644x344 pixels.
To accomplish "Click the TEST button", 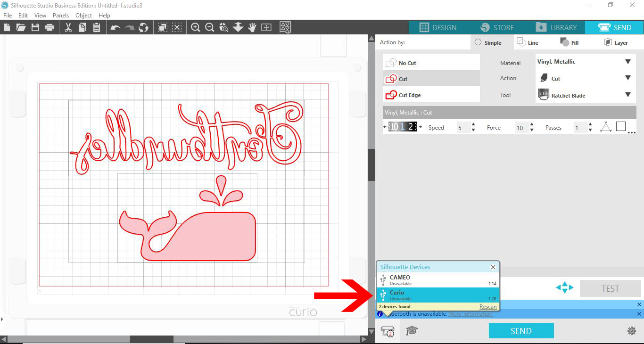I will point(610,288).
